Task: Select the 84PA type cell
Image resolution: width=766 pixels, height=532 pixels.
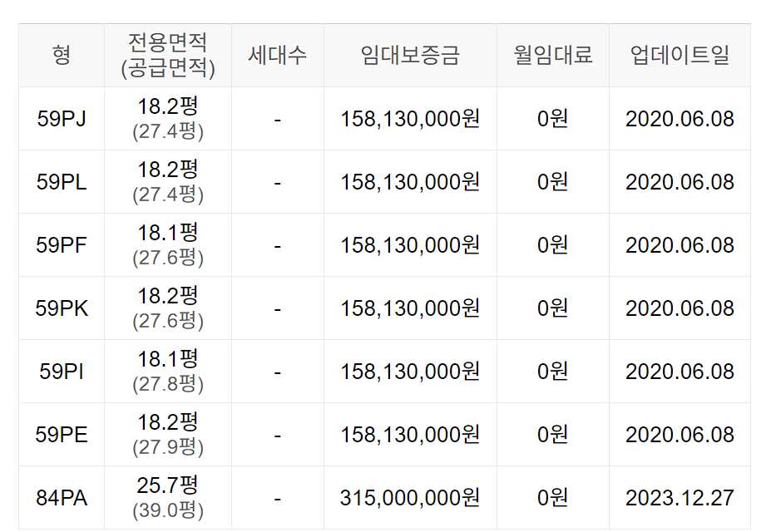Action: click(x=62, y=498)
